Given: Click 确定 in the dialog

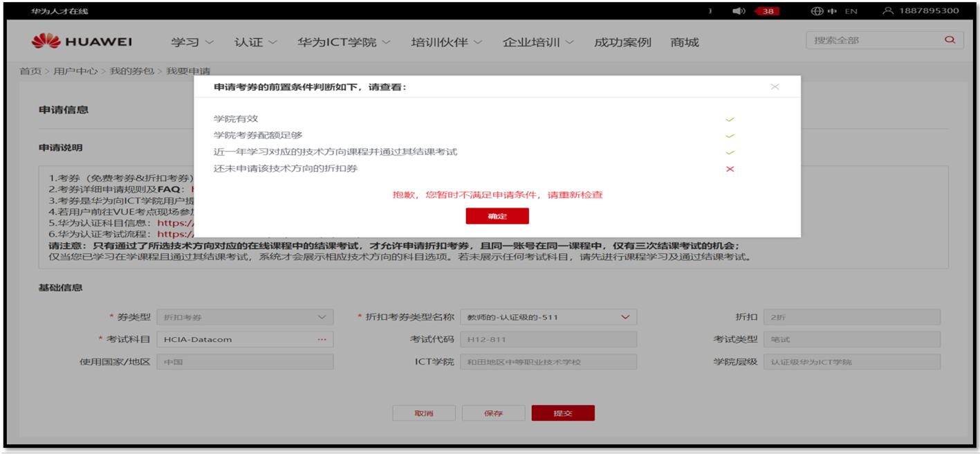Looking at the screenshot, I should pos(497,217).
